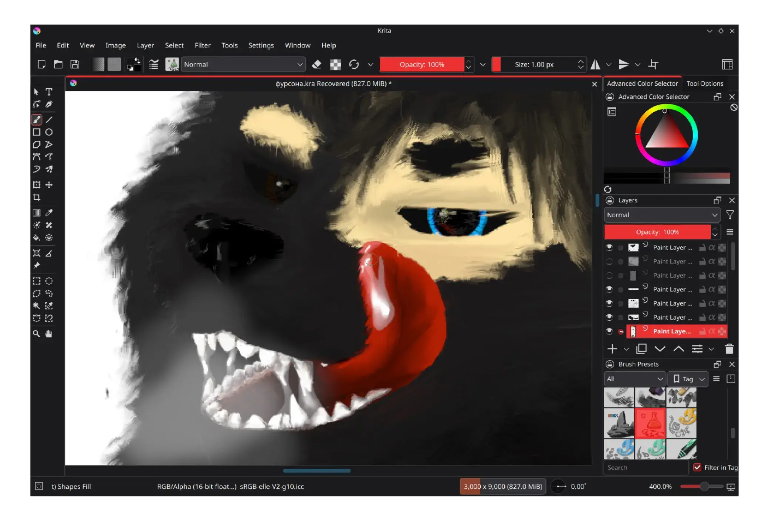This screenshot has height=532, width=769.
Task: Toggle eraser mode in top toolbar
Action: click(x=316, y=65)
